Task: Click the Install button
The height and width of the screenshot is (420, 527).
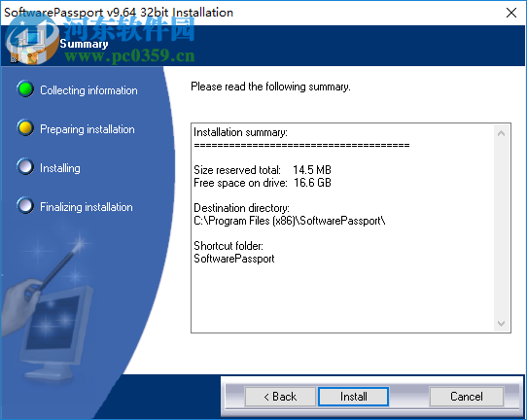Action: click(353, 397)
